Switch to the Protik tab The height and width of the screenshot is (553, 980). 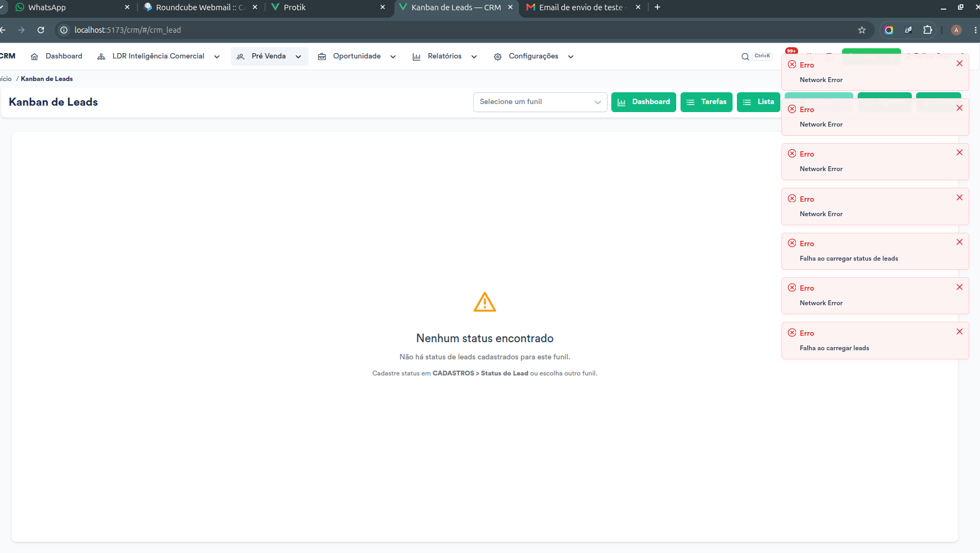327,8
